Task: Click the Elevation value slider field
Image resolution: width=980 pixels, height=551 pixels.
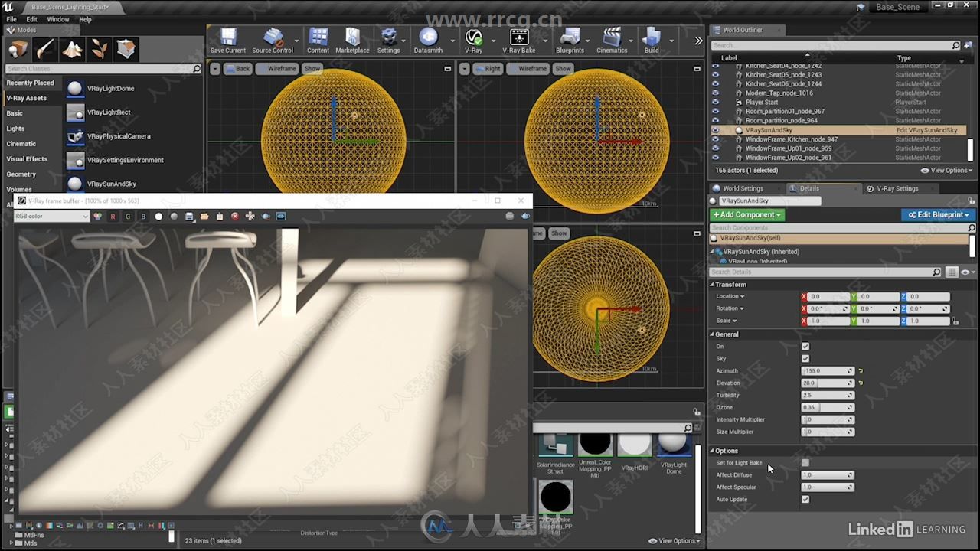Action: coord(828,383)
